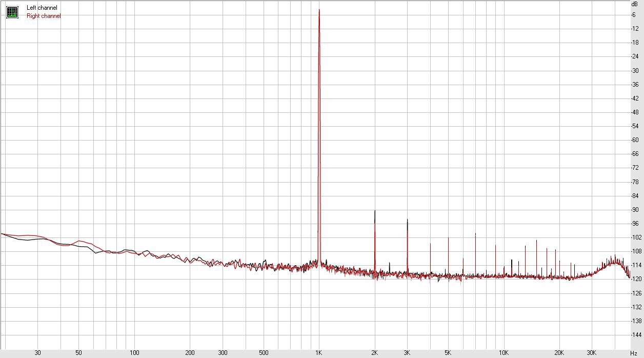Click the 2K frequency axis label
Viewport: 644px width, 358px height.
(374, 353)
